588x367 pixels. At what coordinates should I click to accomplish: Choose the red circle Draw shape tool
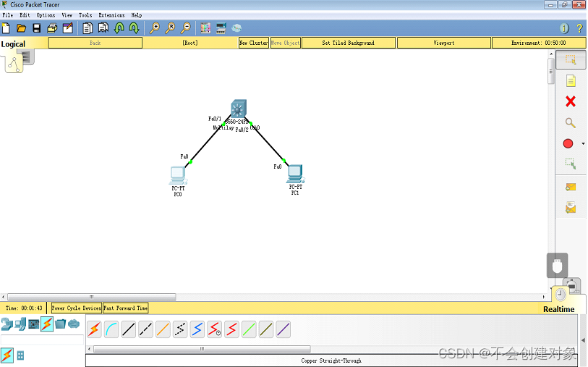568,143
